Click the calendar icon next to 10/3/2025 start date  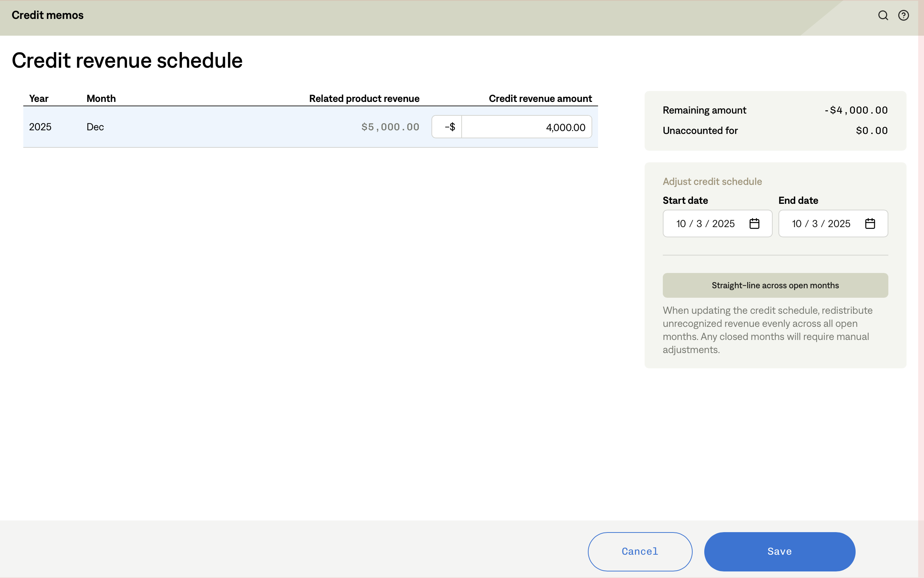(755, 223)
